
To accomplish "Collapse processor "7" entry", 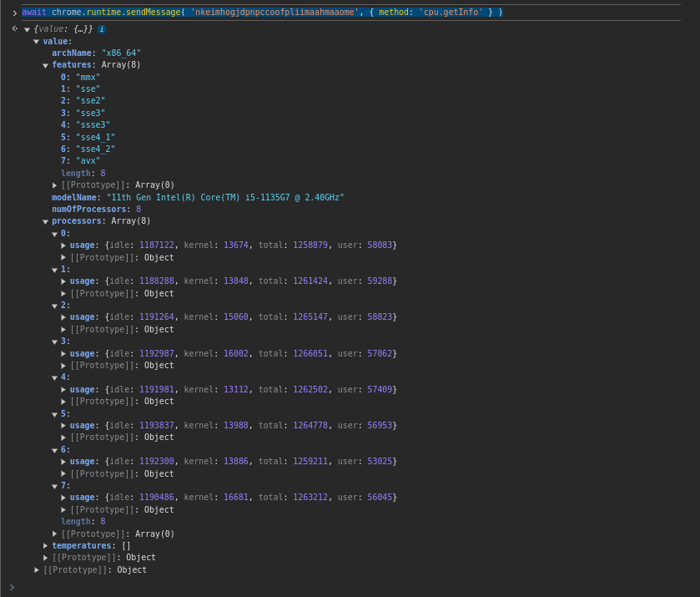I will [x=55, y=485].
